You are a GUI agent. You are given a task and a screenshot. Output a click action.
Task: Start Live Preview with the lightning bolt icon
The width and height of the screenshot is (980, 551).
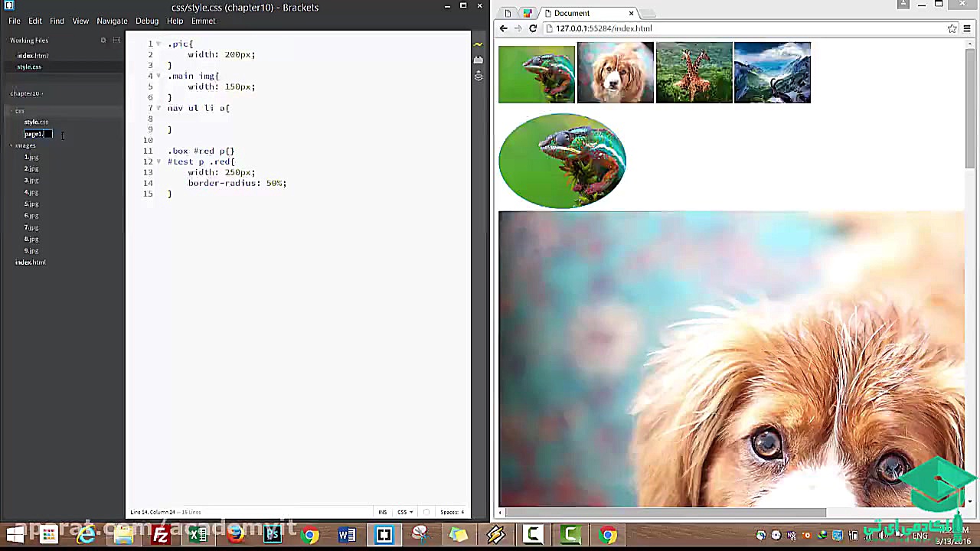point(479,44)
